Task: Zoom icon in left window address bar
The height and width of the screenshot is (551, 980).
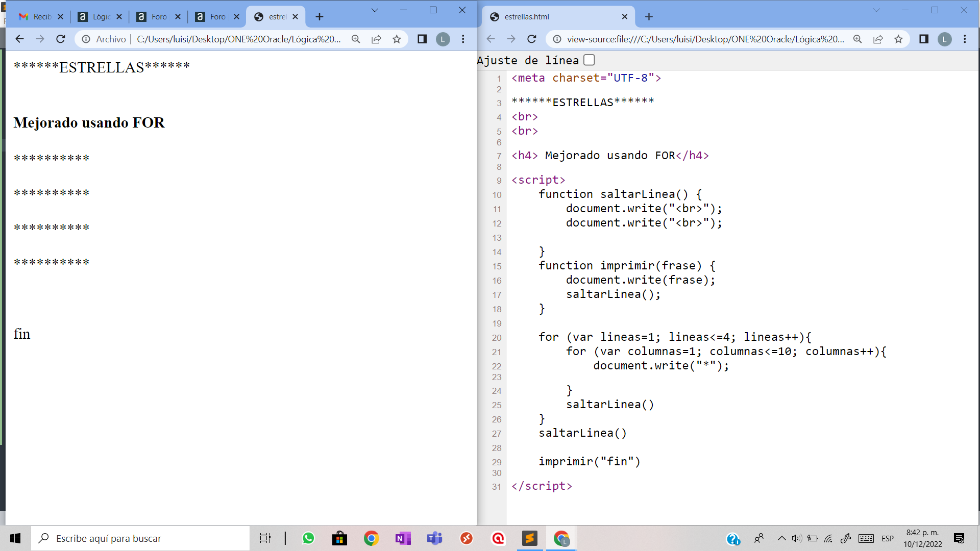Action: (x=356, y=39)
